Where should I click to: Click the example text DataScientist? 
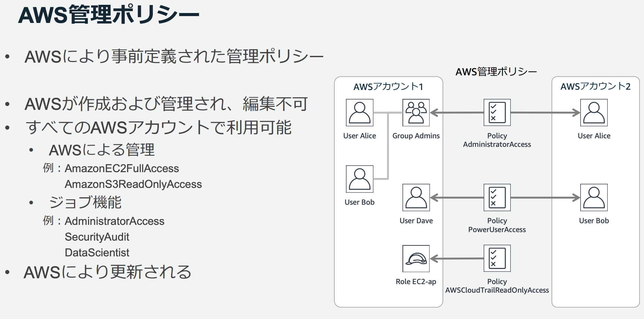click(x=97, y=253)
